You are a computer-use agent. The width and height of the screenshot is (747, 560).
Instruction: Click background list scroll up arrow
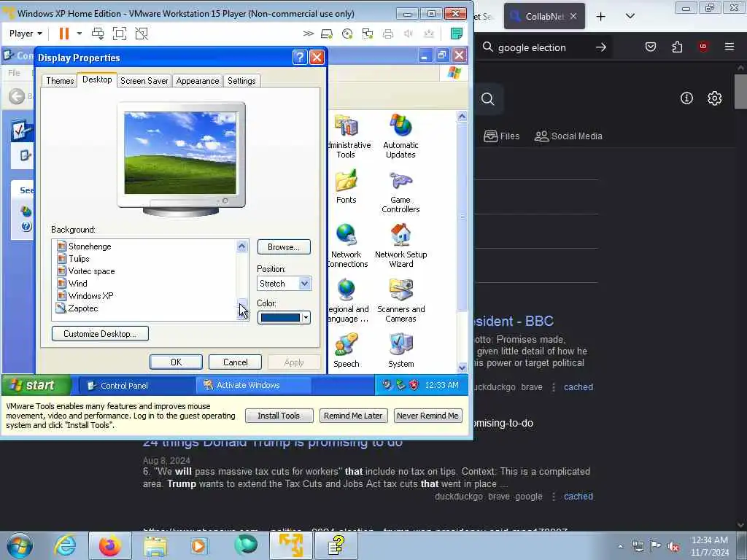pos(242,246)
